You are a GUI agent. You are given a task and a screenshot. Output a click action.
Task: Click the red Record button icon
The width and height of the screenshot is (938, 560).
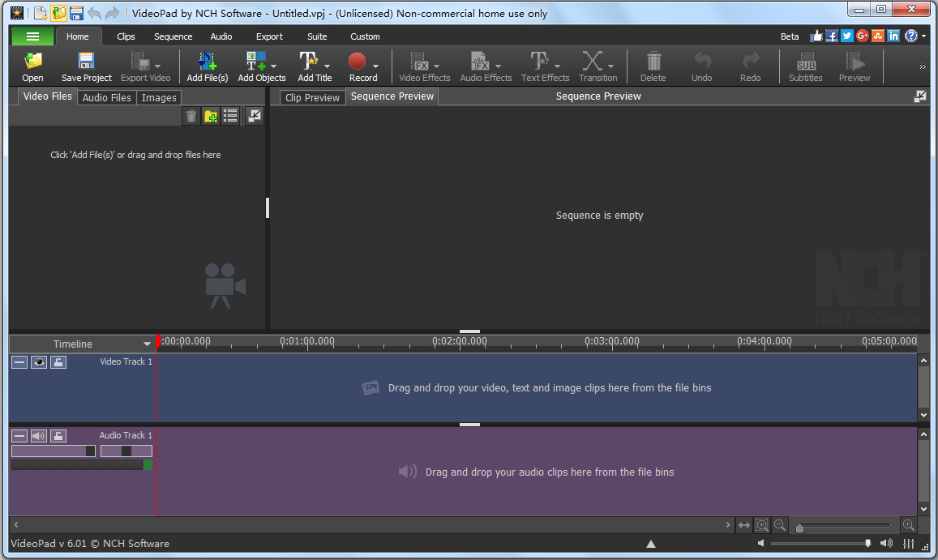(x=358, y=62)
